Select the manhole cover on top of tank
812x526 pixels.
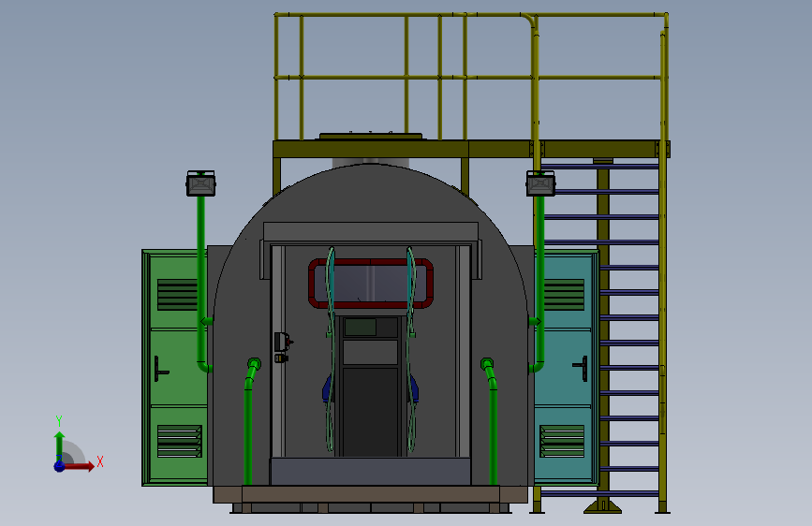(x=371, y=136)
